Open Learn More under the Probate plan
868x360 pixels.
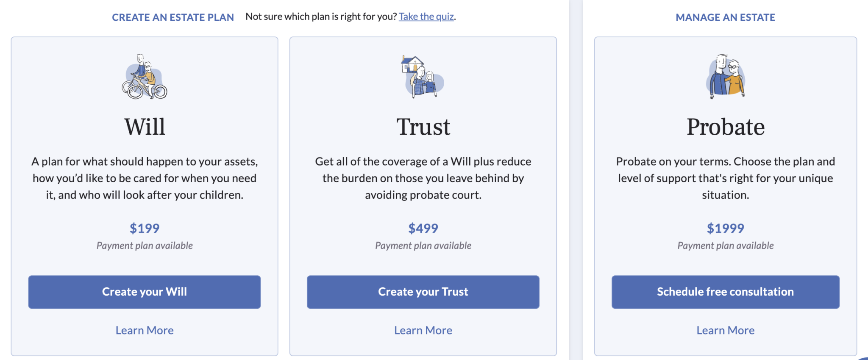coord(725,330)
